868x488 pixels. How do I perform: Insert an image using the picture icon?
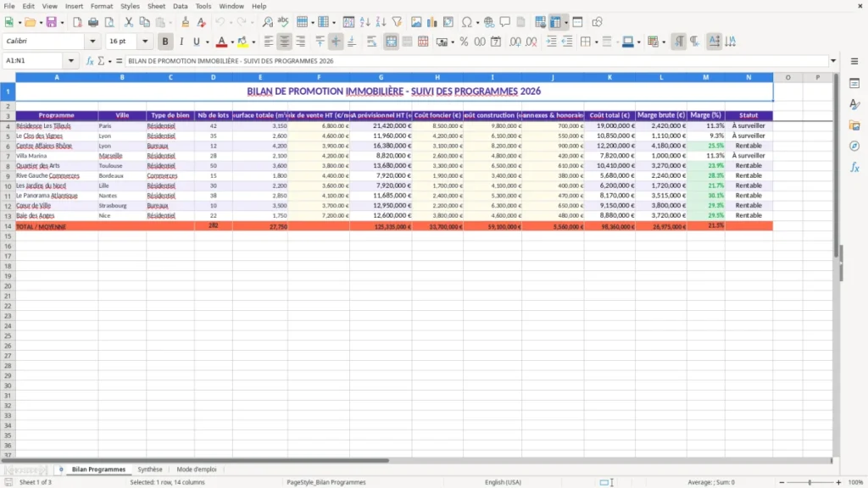point(416,22)
